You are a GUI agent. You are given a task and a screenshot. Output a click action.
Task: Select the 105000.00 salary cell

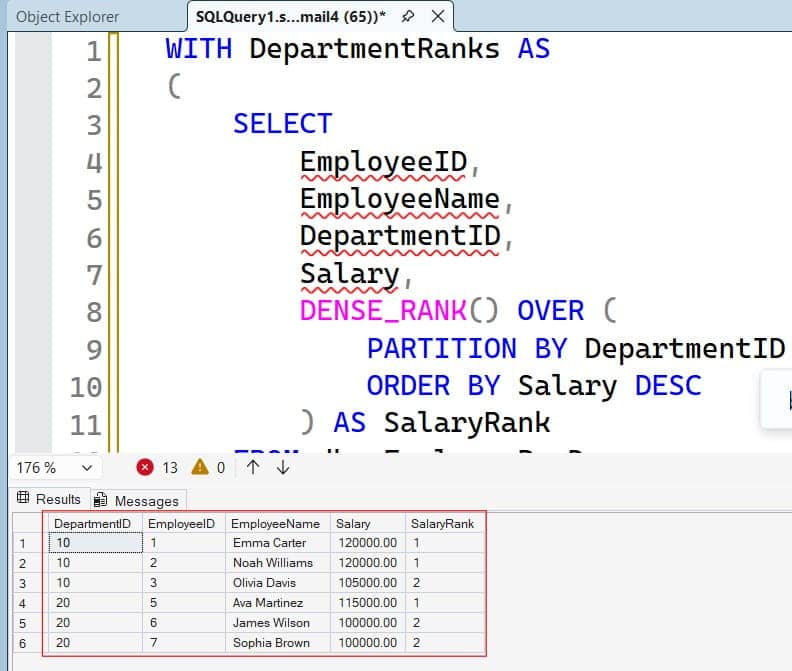coord(368,583)
